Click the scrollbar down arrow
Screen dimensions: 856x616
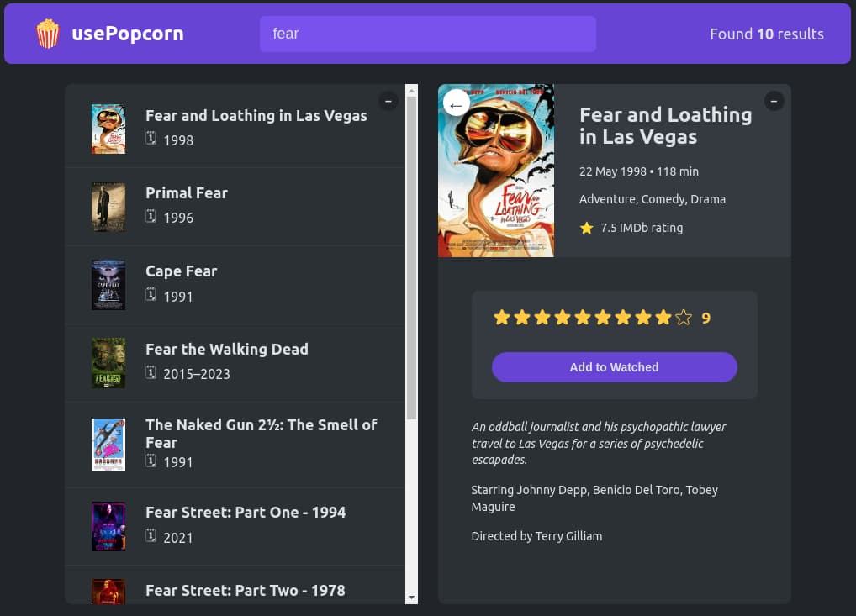(412, 598)
